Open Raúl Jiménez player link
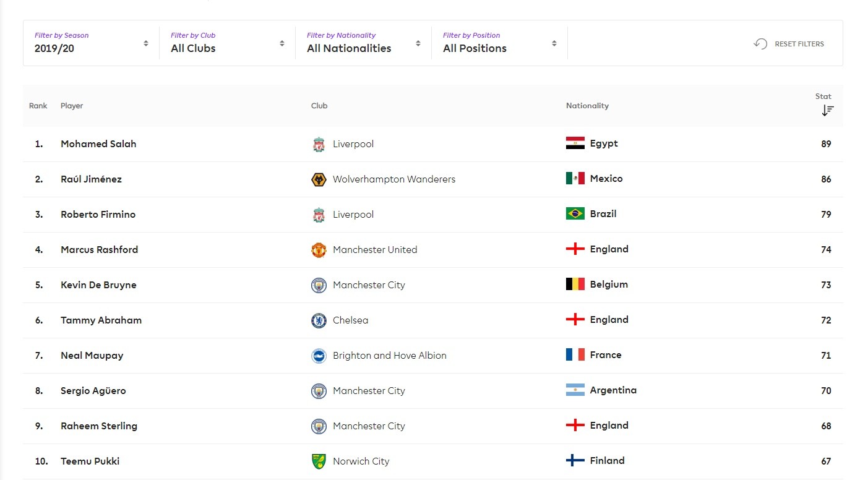Image resolution: width=868 pixels, height=480 pixels. [91, 179]
